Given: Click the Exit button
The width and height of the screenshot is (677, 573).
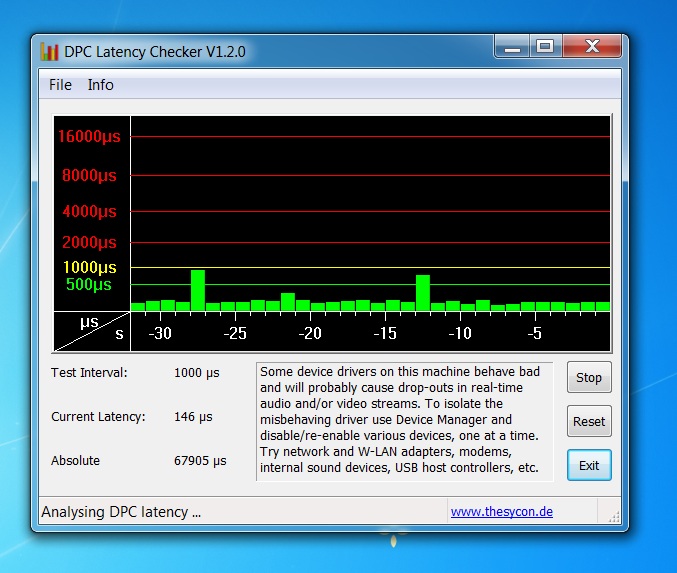Looking at the screenshot, I should (589, 465).
